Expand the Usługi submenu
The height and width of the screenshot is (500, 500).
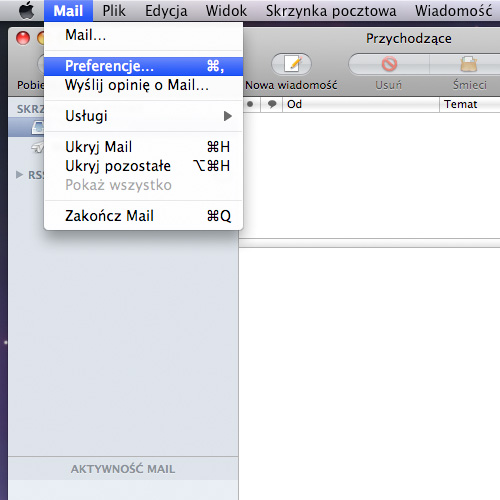pos(143,116)
